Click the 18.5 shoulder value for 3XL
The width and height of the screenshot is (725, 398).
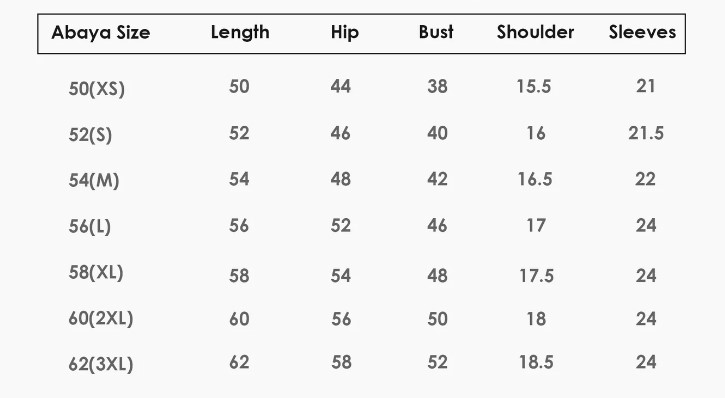click(536, 362)
